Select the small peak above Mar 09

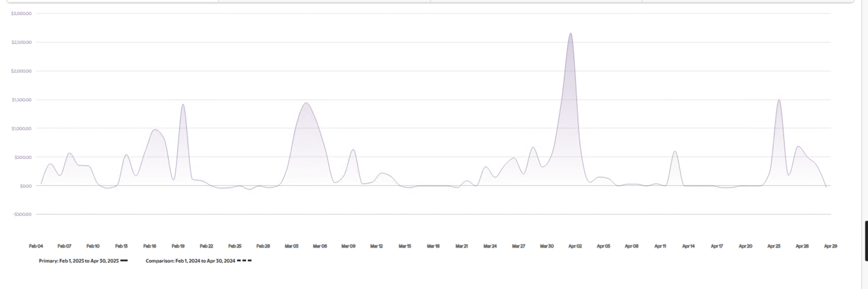pyautogui.click(x=353, y=150)
